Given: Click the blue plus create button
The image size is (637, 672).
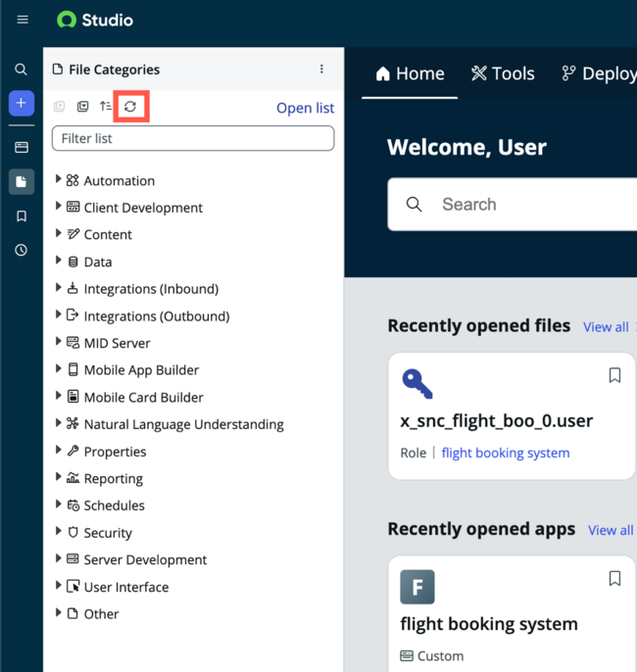Looking at the screenshot, I should (22, 103).
